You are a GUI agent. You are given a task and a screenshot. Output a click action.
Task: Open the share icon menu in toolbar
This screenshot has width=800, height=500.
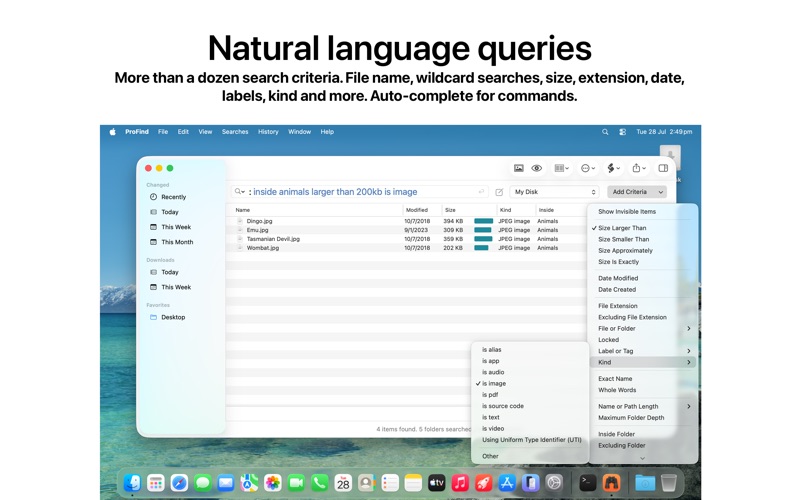pos(639,168)
